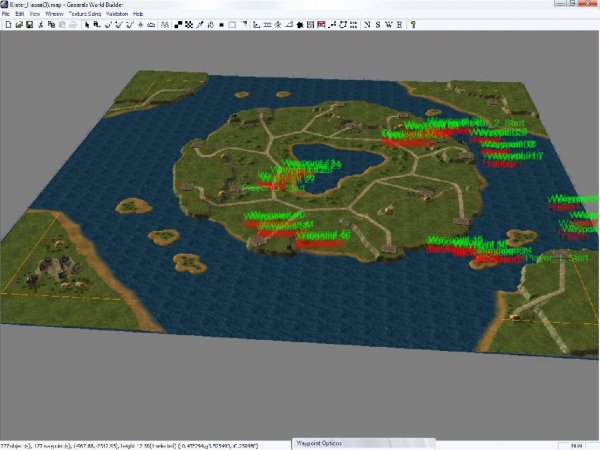Open the Texture Sizing menu

[85, 14]
